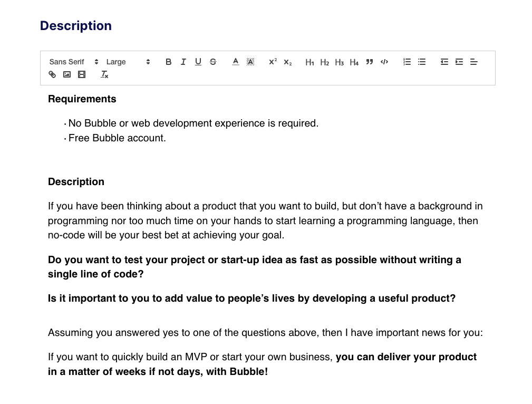Open the Sans Serif font dropdown
Screen dimensions: 532x404
click(74, 62)
